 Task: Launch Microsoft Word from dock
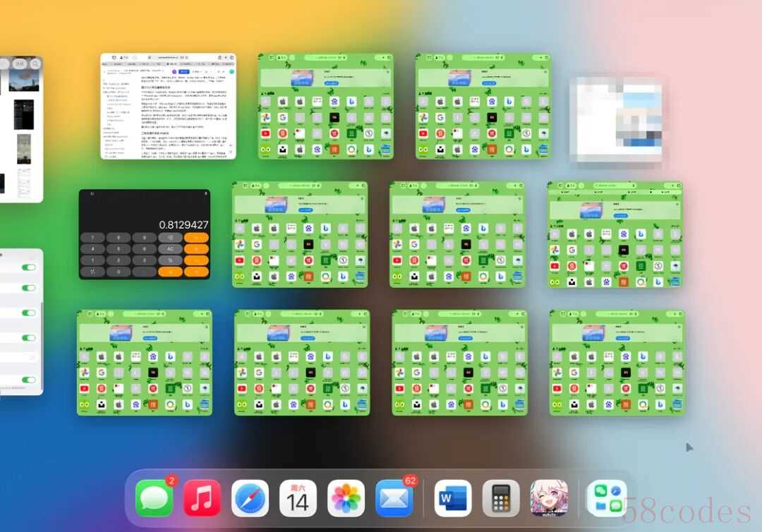pyautogui.click(x=452, y=498)
